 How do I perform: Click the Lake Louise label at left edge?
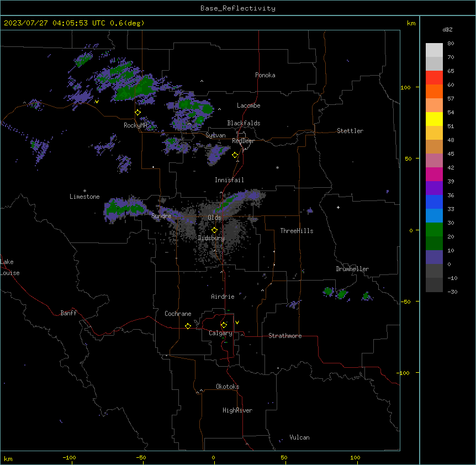pos(9,267)
